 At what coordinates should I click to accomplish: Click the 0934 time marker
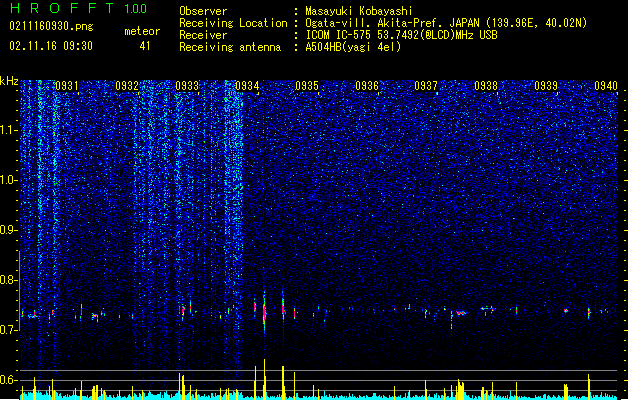tap(247, 86)
